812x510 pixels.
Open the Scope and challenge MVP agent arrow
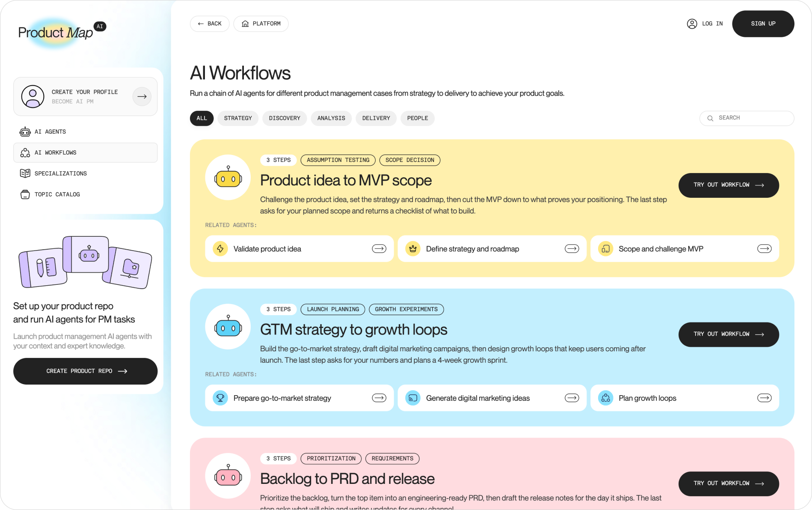tap(765, 249)
